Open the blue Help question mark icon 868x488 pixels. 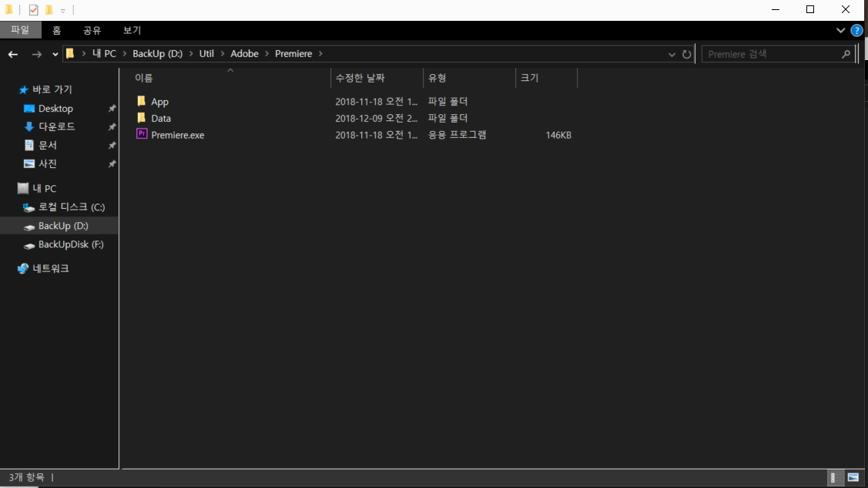[x=856, y=31]
